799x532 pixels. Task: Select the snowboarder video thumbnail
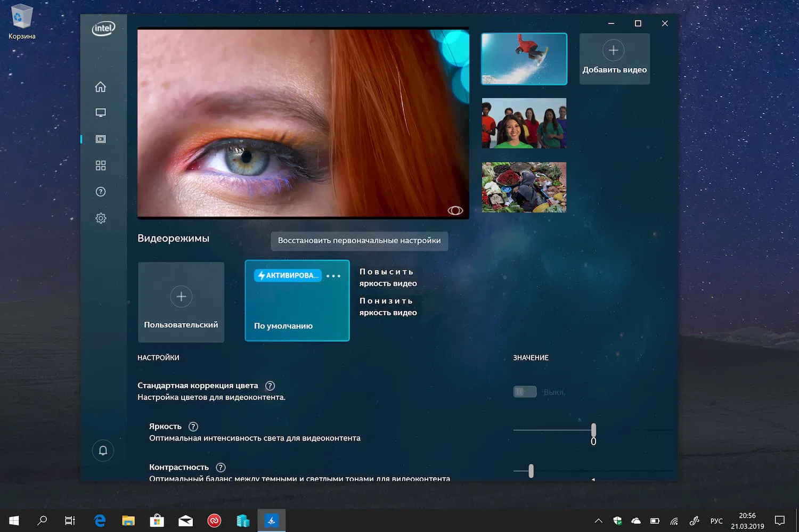click(x=524, y=59)
